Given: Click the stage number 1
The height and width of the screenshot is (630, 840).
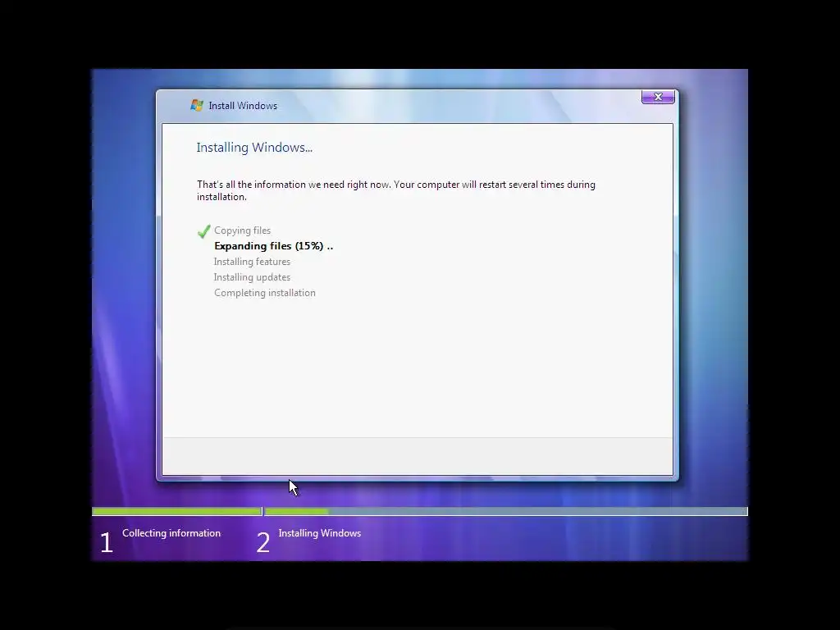Looking at the screenshot, I should coord(107,542).
